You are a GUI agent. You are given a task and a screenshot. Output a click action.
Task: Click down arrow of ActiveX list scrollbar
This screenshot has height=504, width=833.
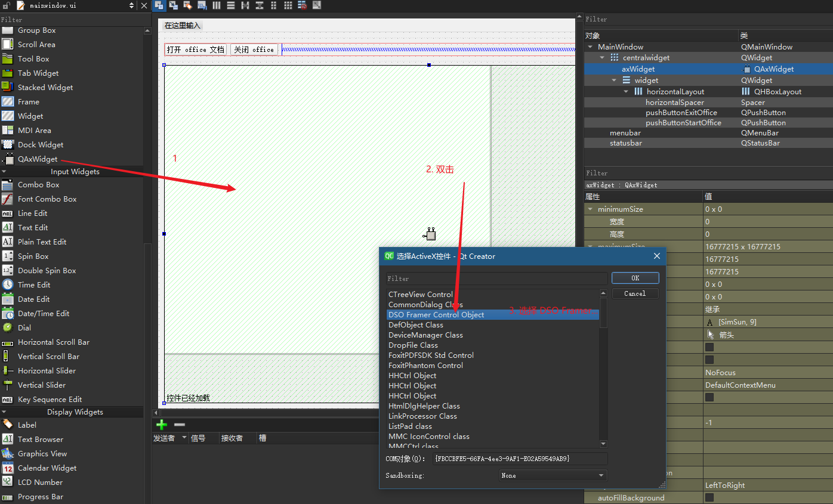(603, 443)
